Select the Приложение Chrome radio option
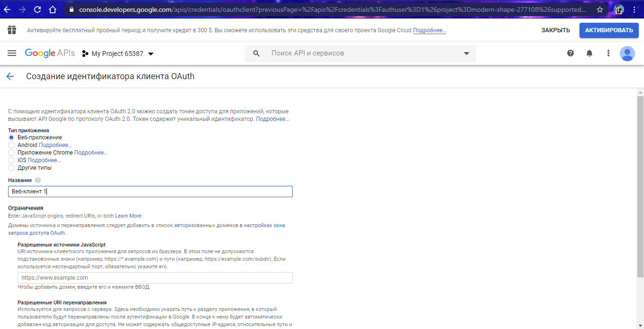The height and width of the screenshot is (329, 644). pyautogui.click(x=11, y=153)
